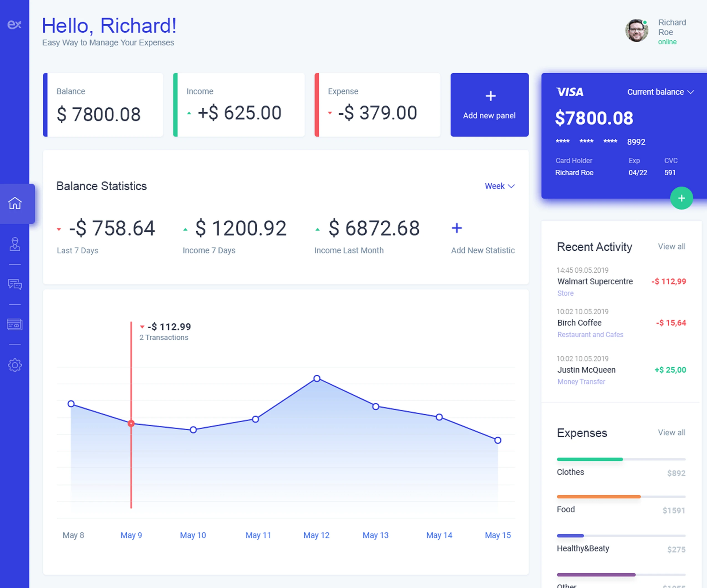Click the plus icon for Add New Statistic
The height and width of the screenshot is (588, 707).
coord(457,228)
